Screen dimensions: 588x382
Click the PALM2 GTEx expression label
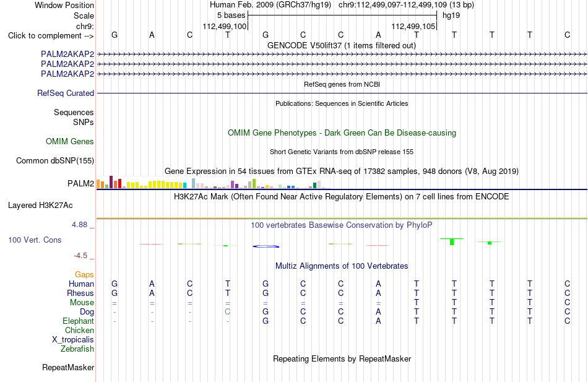[80, 183]
